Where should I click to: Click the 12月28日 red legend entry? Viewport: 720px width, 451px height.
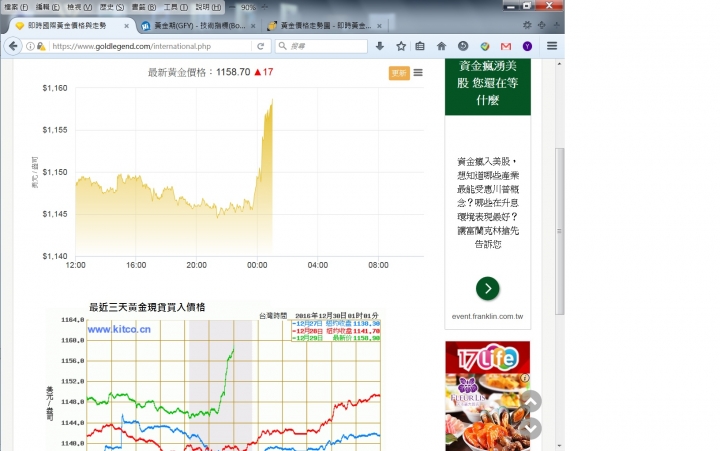336,331
